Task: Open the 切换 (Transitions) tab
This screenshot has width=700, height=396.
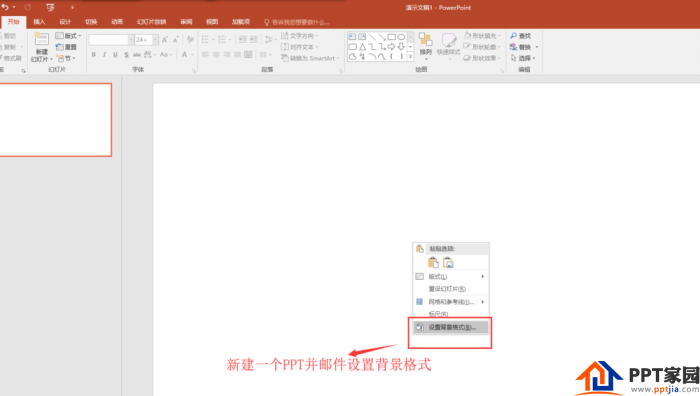Action: (91, 21)
